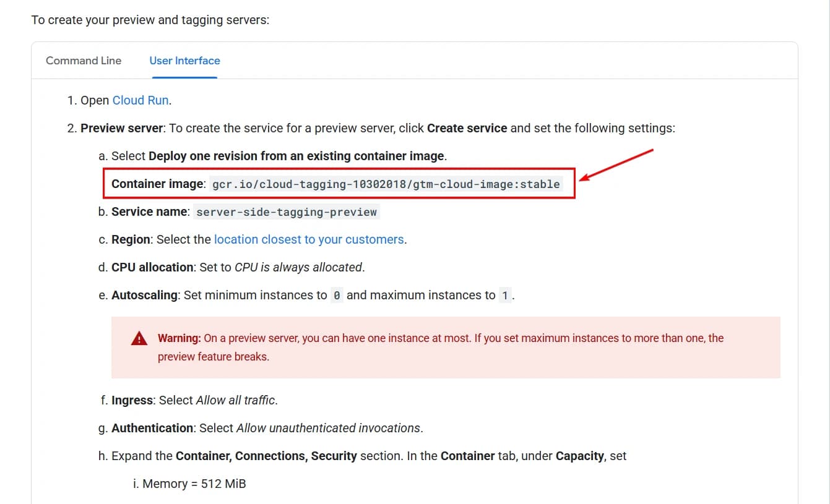The image size is (830, 504).
Task: Select the User Interface tab
Action: 184,60
